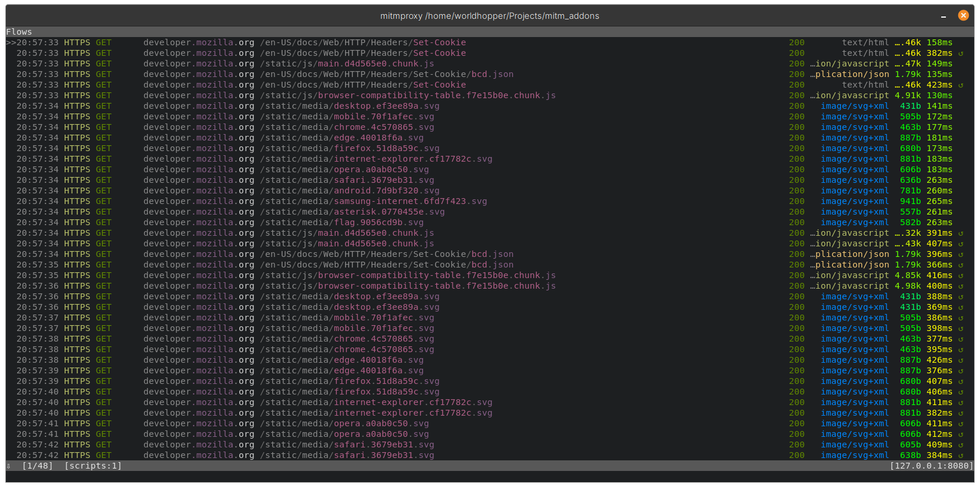The height and width of the screenshot is (488, 980).
Task: Click the replay icon beside the 366ms flow
Action: click(x=961, y=265)
